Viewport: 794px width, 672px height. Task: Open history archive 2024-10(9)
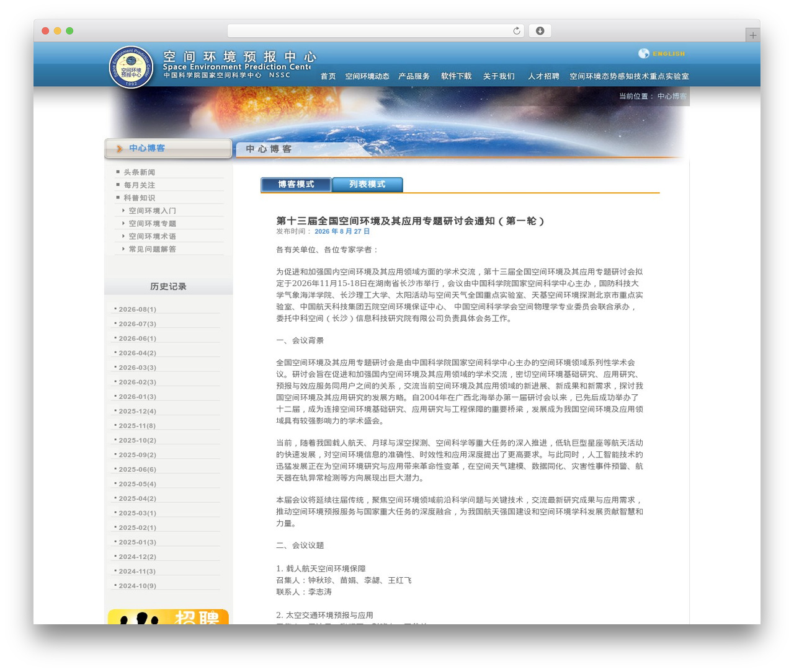coord(137,586)
